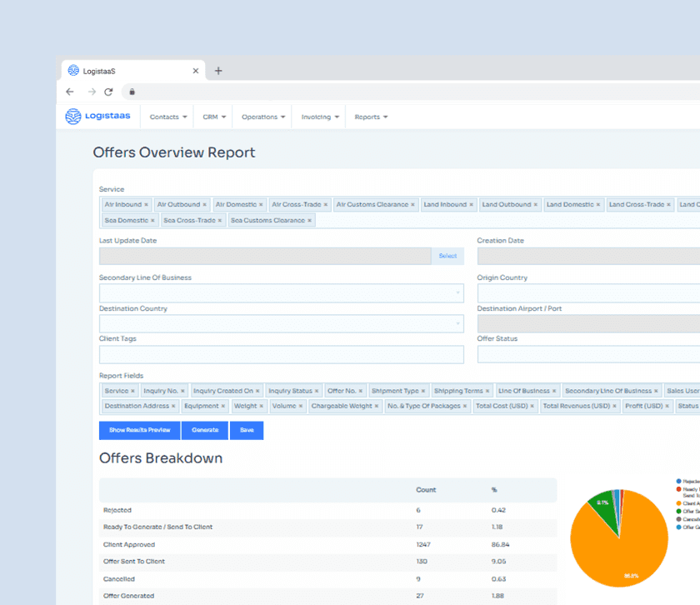Click Select next to Last Update Date
Screen dimensions: 700x605
[448, 256]
